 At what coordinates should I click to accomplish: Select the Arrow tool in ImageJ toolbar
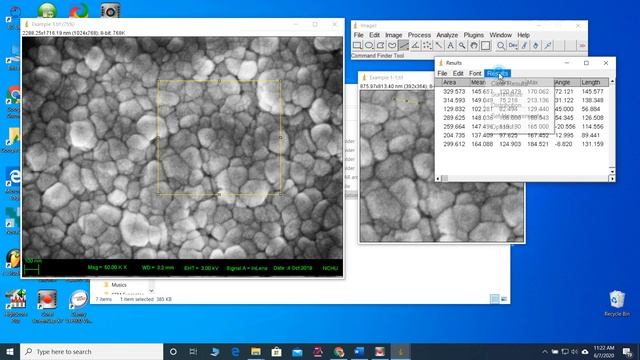[x=548, y=45]
